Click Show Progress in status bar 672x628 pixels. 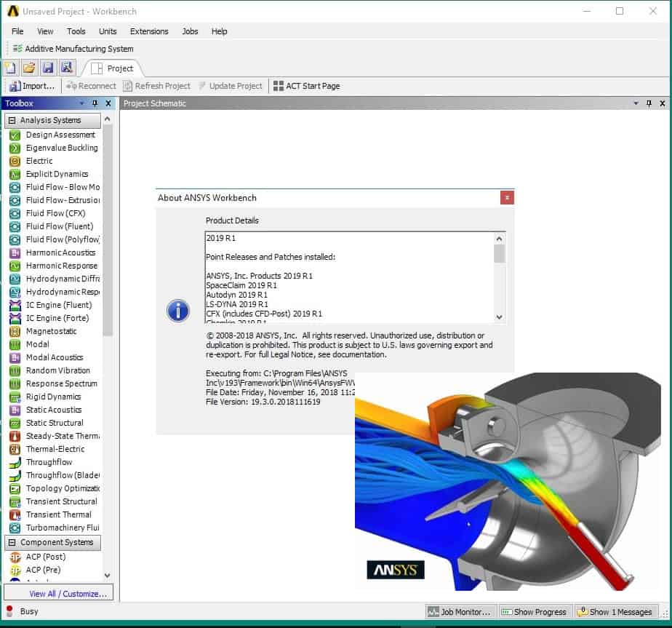click(x=534, y=612)
